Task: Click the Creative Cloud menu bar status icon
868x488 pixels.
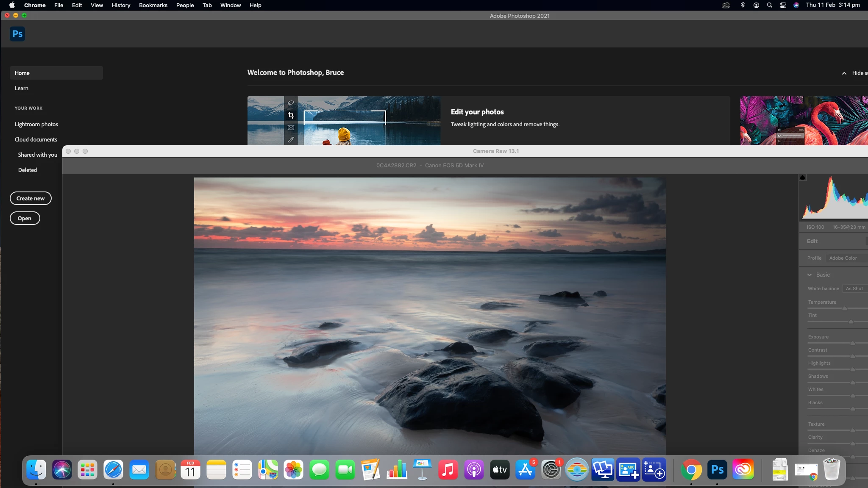Action: (726, 5)
